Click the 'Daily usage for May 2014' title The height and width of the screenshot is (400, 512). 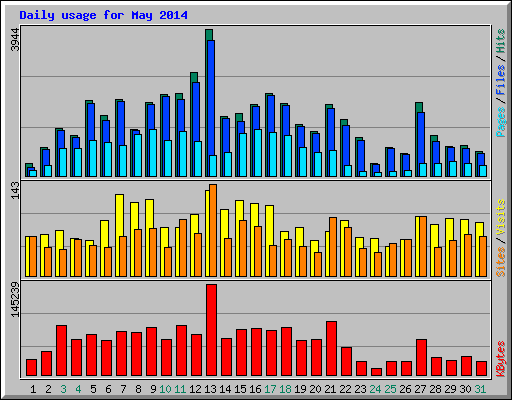pyautogui.click(x=103, y=15)
